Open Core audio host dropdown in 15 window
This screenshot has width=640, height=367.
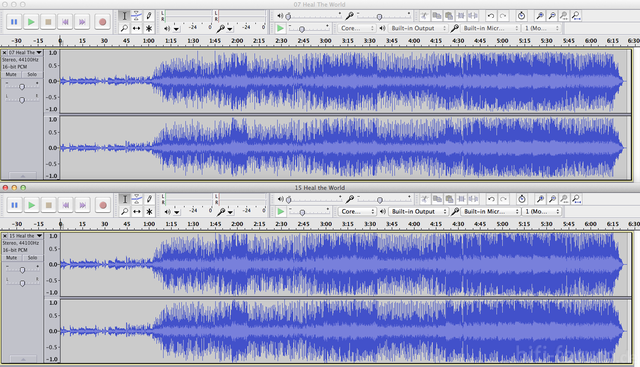pos(357,211)
